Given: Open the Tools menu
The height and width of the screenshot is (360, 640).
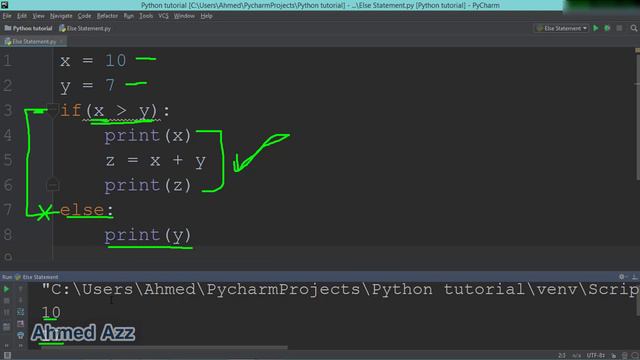Looking at the screenshot, I should (x=146, y=16).
